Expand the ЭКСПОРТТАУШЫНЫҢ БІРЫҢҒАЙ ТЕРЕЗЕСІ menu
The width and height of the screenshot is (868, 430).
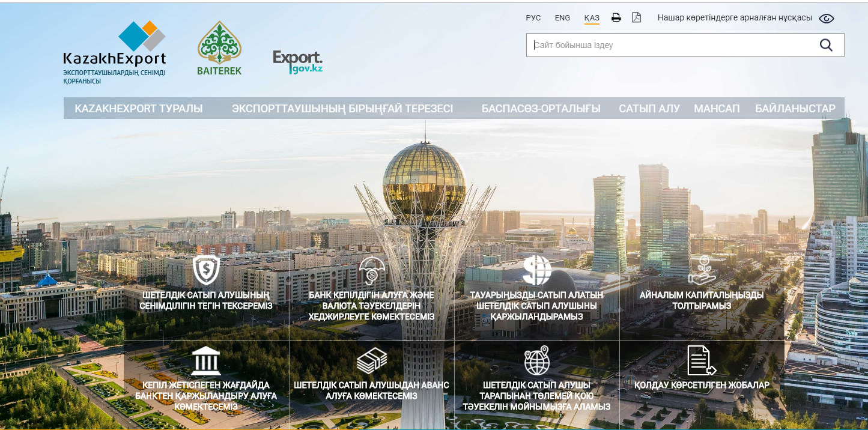pyautogui.click(x=342, y=109)
